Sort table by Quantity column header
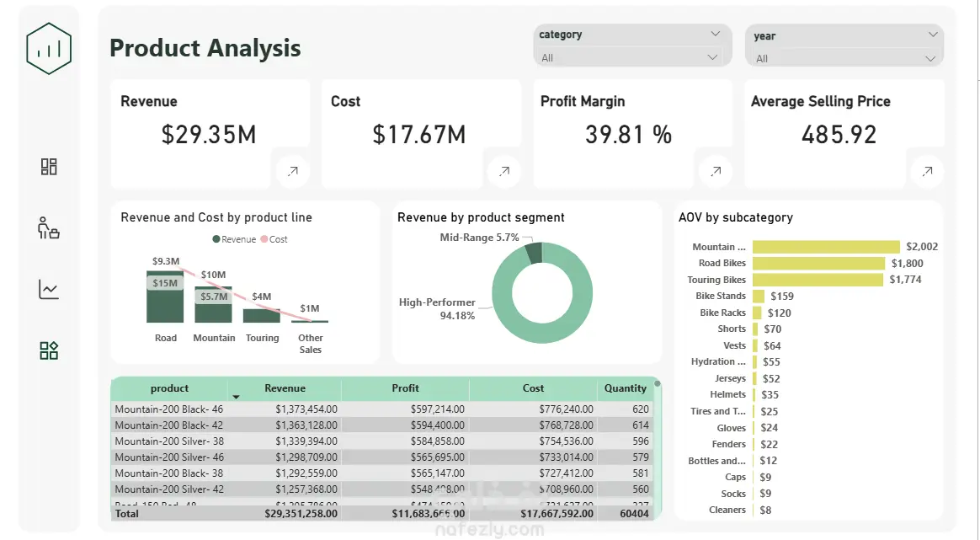 pos(625,388)
